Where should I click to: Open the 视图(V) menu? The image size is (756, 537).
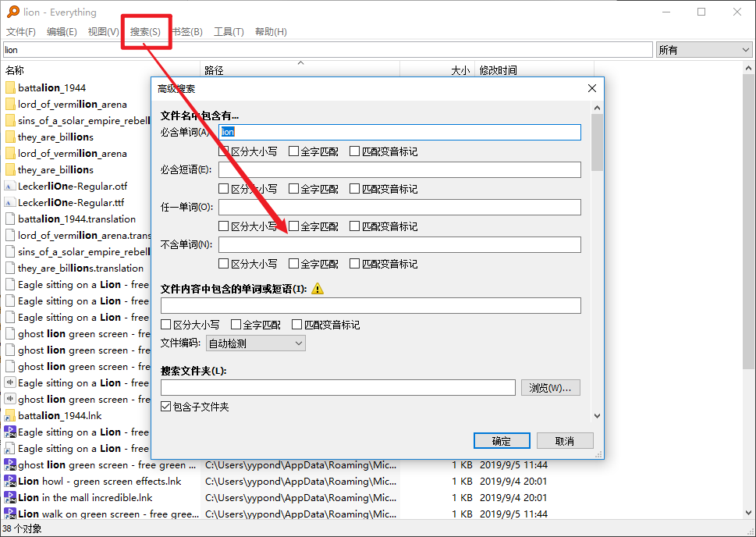(103, 32)
